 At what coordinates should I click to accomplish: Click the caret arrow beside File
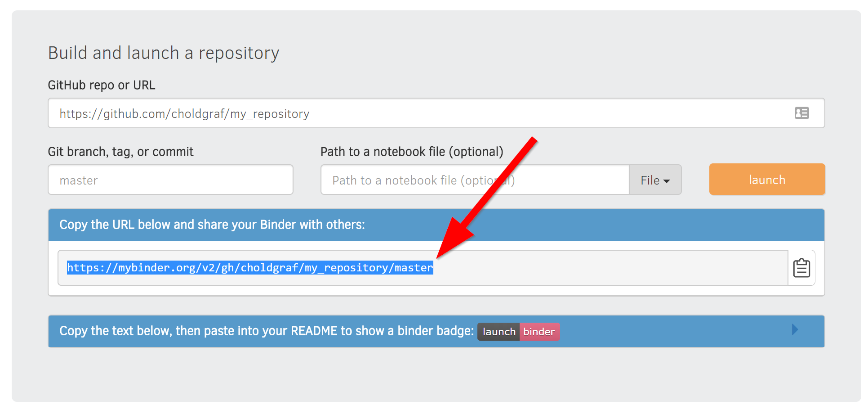click(667, 181)
